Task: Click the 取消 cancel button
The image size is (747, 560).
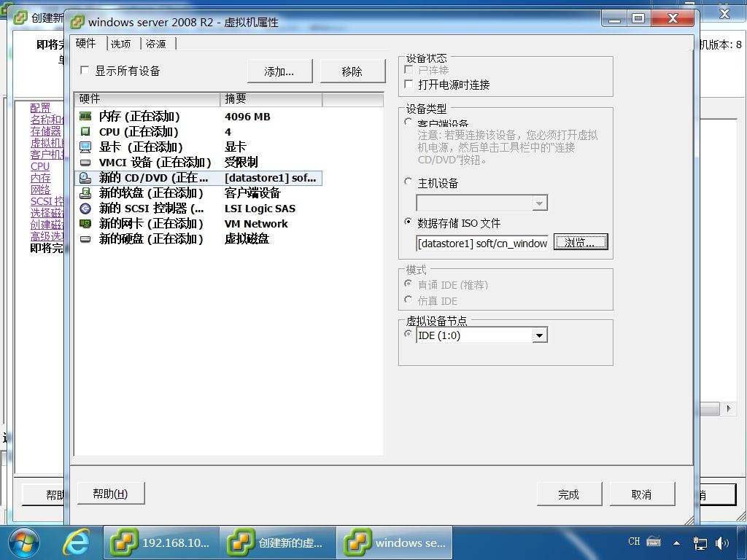Action: [x=642, y=494]
